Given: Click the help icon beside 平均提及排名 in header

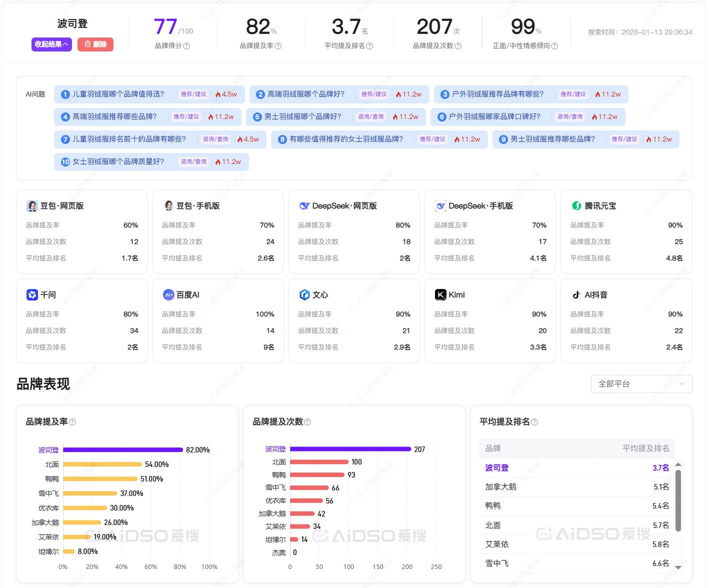Looking at the screenshot, I should click(369, 46).
